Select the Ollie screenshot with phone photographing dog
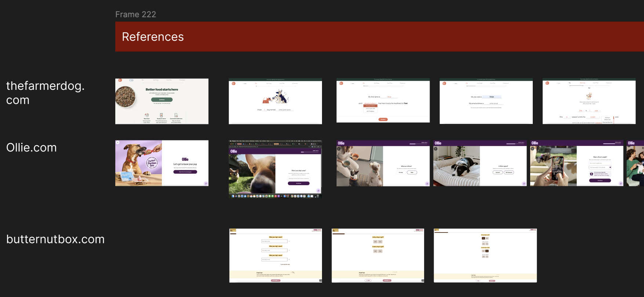 tap(577, 163)
